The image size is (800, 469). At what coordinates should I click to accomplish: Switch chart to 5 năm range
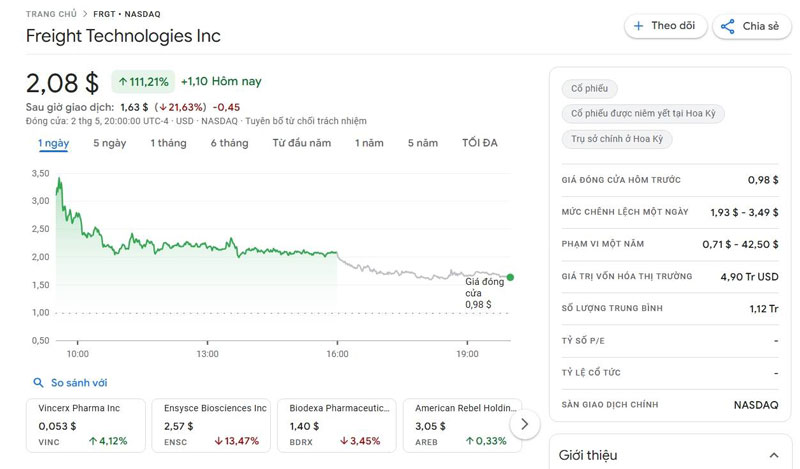[423, 143]
